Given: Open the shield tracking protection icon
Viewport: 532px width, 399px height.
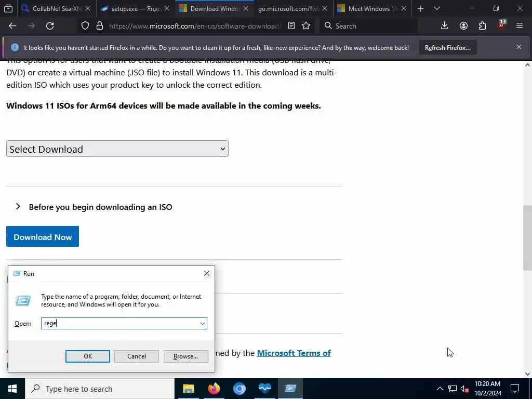Looking at the screenshot, I should [85, 26].
